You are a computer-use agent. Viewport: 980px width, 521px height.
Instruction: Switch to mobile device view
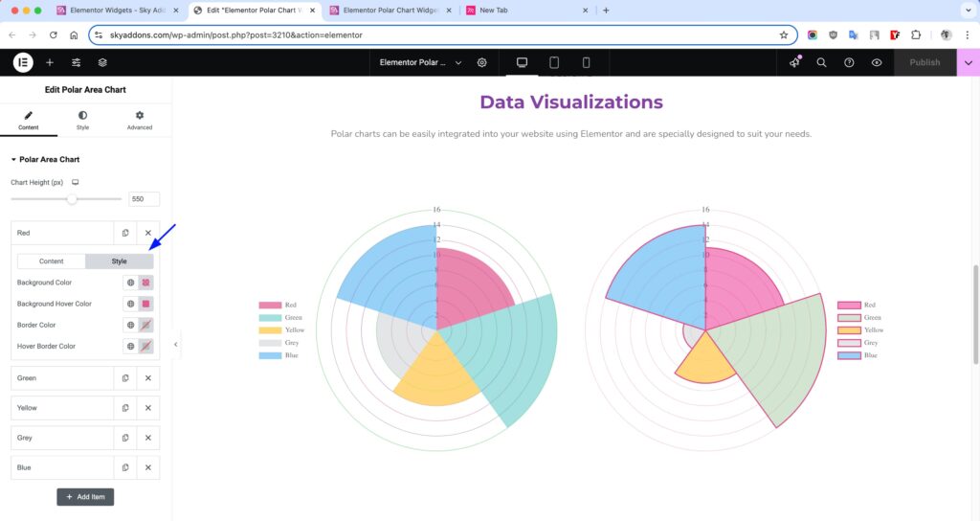pyautogui.click(x=586, y=62)
